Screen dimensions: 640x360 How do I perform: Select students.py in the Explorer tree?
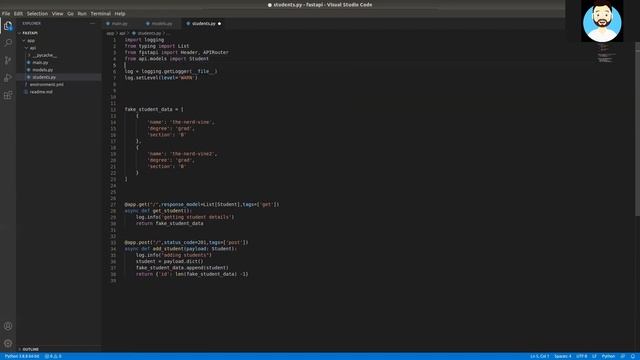[x=44, y=77]
